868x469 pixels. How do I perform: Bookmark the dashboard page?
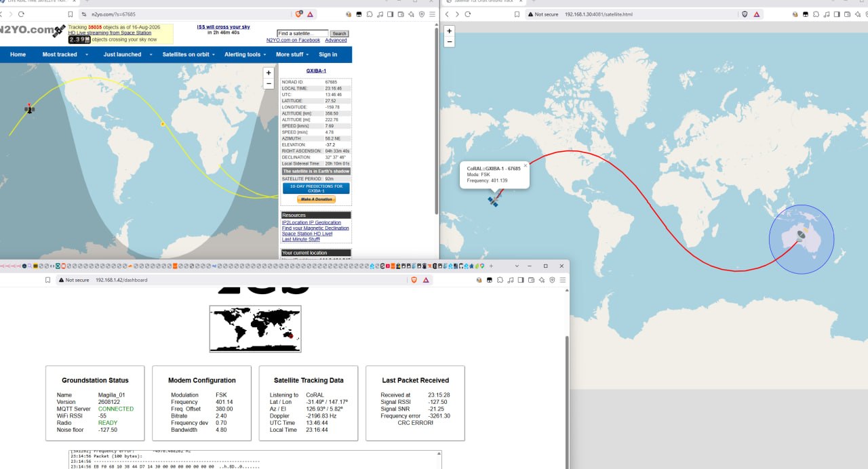coord(47,279)
